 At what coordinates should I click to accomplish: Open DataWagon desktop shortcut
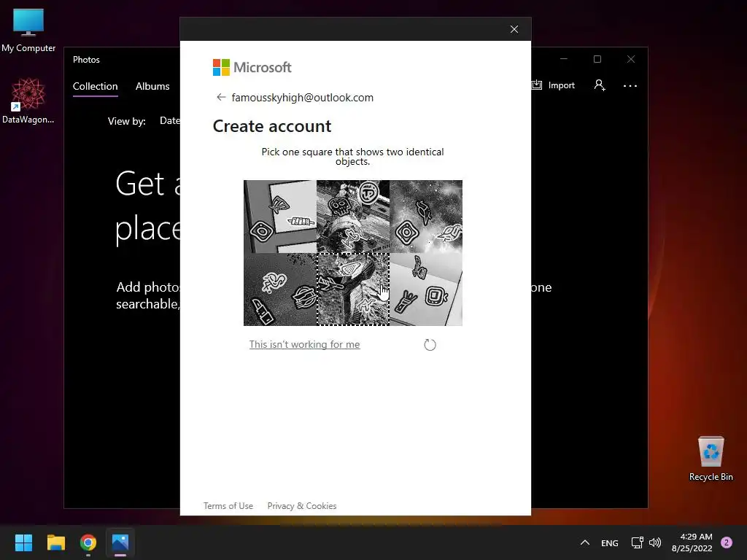pyautogui.click(x=28, y=101)
